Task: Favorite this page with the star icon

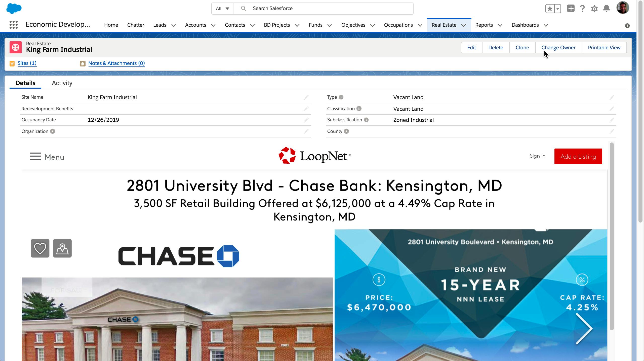Action: tap(550, 9)
